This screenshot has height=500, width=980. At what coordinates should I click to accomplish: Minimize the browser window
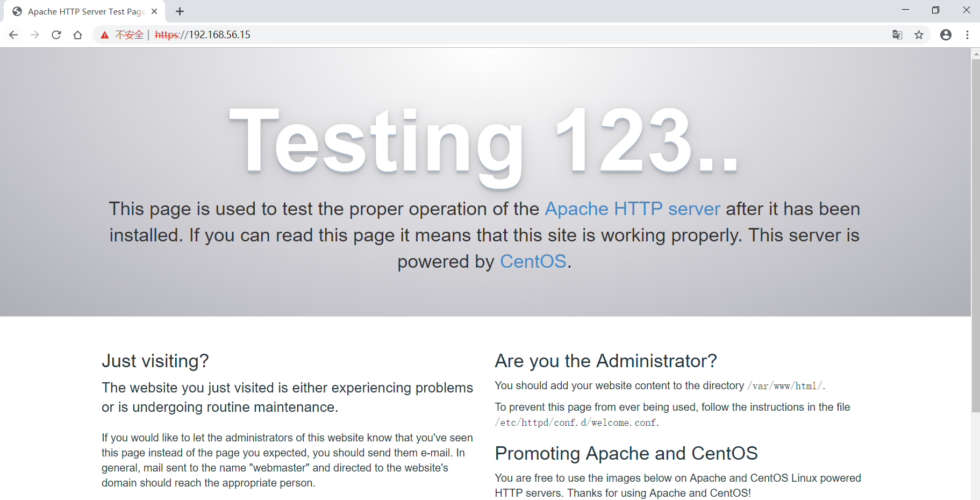pos(906,10)
